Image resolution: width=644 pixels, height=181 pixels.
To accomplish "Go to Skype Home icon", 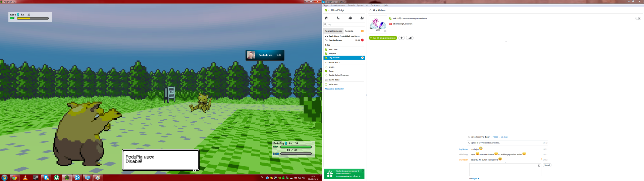I will 326,18.
